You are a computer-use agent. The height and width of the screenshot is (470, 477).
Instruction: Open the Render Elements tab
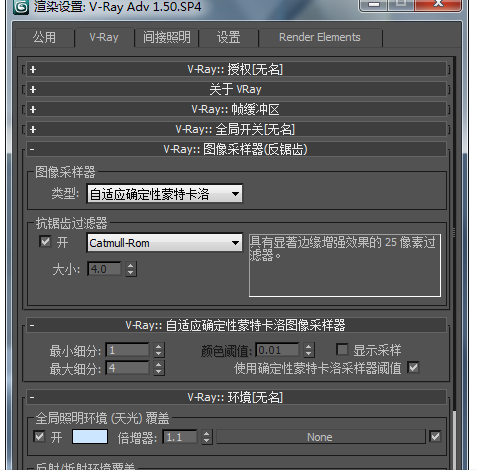pos(320,37)
